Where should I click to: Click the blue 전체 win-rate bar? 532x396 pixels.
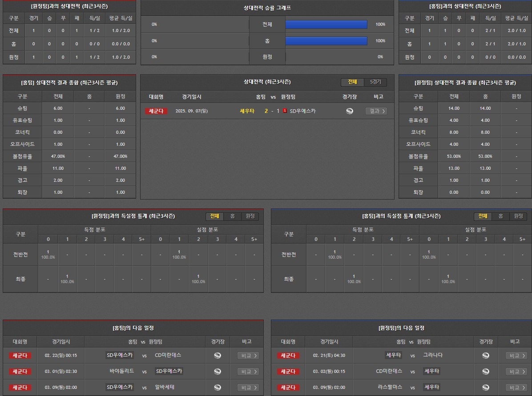pos(326,24)
